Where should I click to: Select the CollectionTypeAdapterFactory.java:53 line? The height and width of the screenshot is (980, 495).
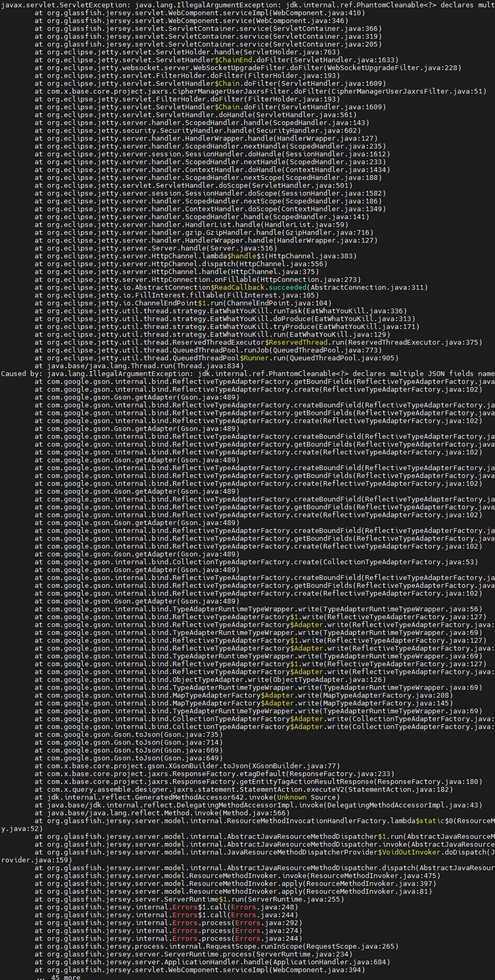(x=256, y=562)
